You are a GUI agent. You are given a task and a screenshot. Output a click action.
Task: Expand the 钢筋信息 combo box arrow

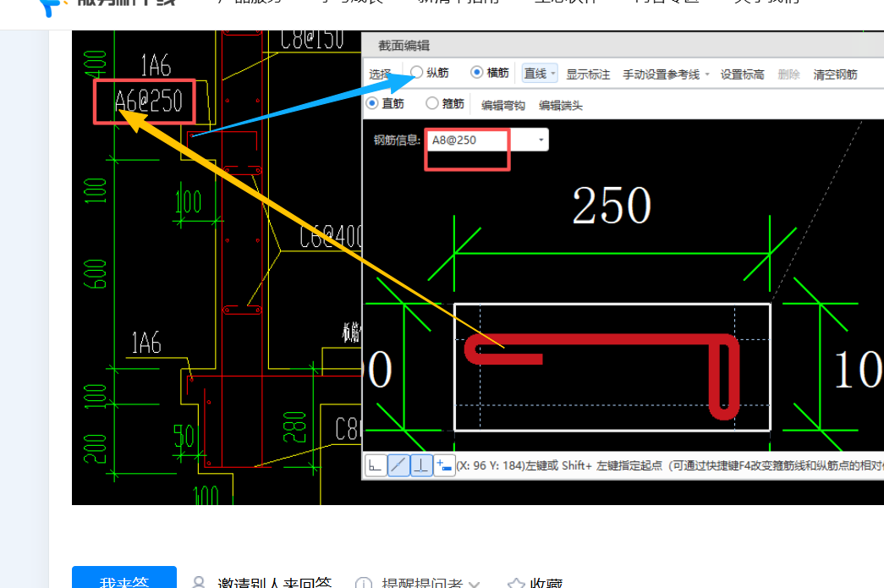541,140
